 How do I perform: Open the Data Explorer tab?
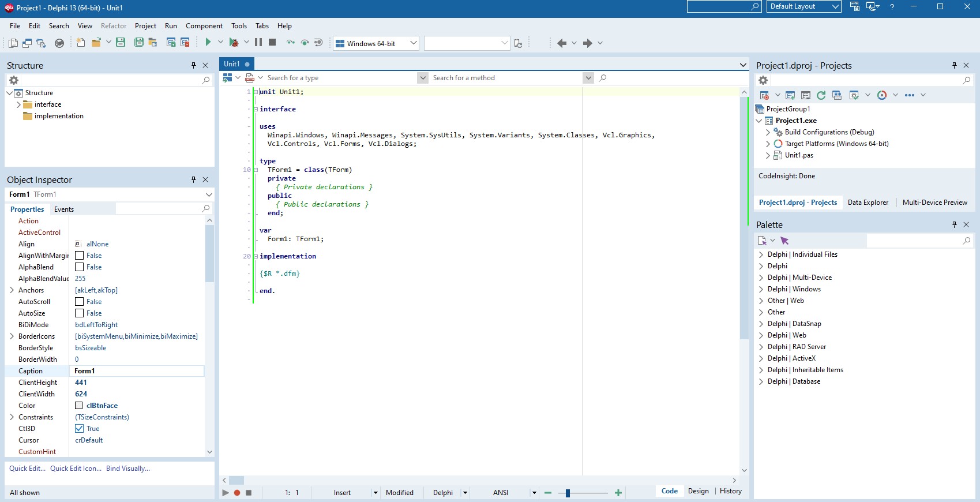click(868, 203)
